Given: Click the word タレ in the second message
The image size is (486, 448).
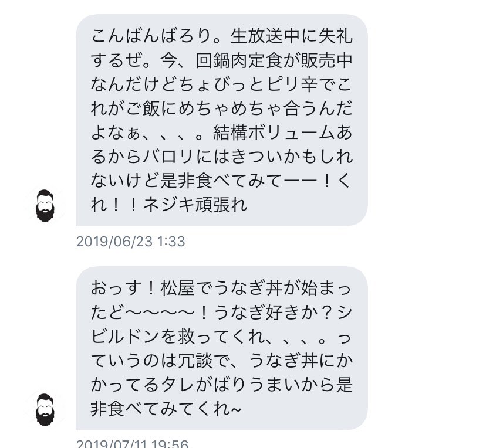Looking at the screenshot, I should [x=177, y=385].
